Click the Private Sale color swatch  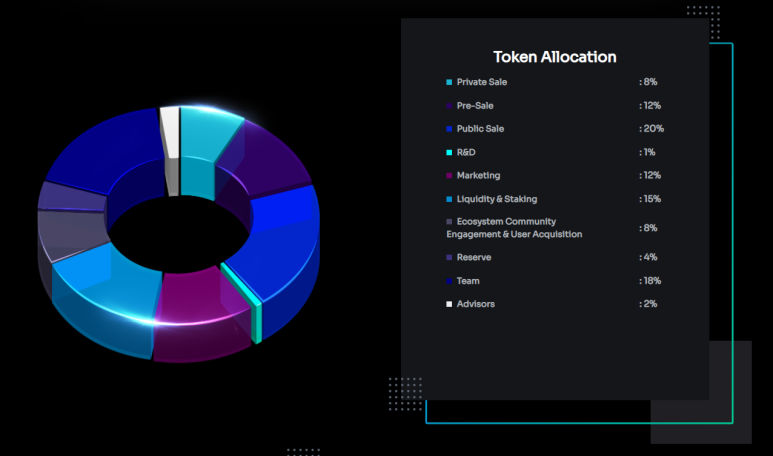[x=449, y=82]
